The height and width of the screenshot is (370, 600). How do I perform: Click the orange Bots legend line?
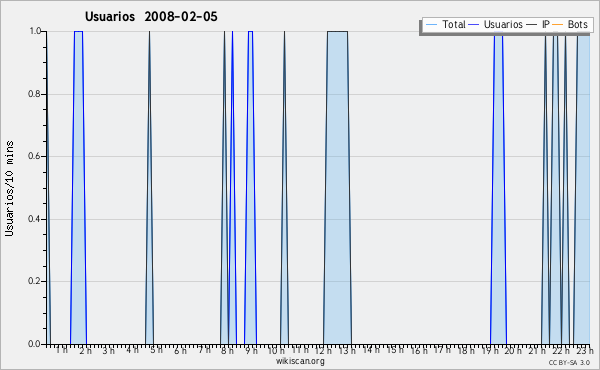(x=558, y=25)
